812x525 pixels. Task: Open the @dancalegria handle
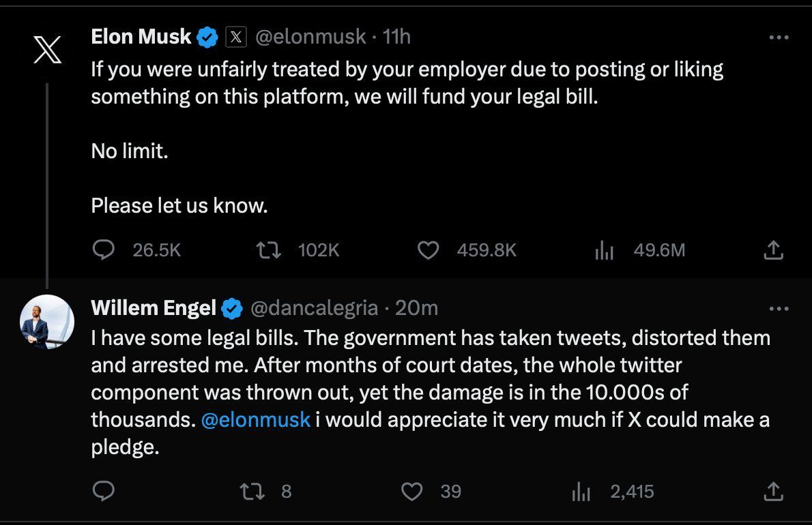pyautogui.click(x=315, y=308)
